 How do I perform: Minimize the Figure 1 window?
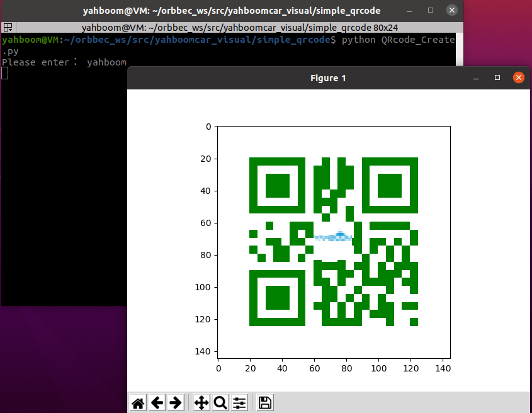[x=476, y=78]
